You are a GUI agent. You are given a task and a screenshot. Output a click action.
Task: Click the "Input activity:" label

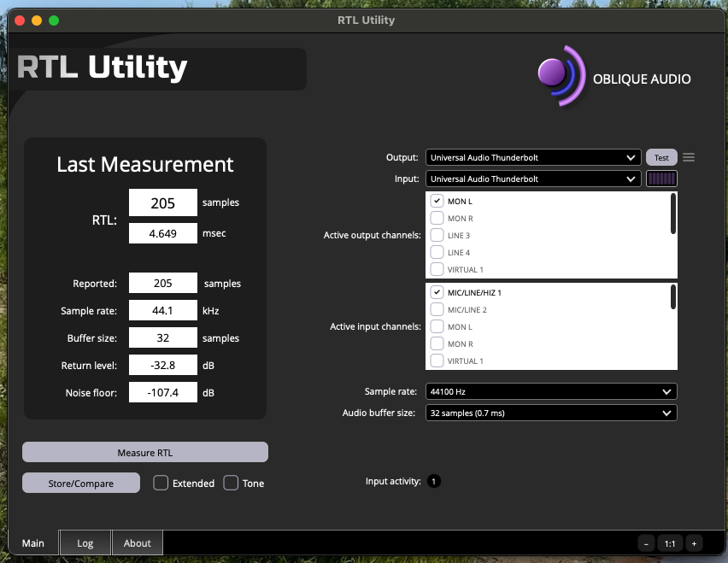[x=393, y=481]
